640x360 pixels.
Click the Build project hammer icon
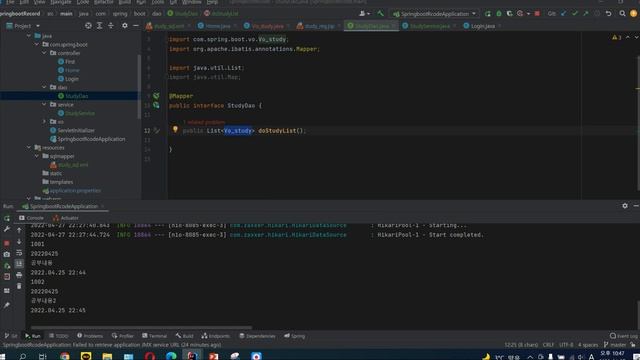[380, 13]
